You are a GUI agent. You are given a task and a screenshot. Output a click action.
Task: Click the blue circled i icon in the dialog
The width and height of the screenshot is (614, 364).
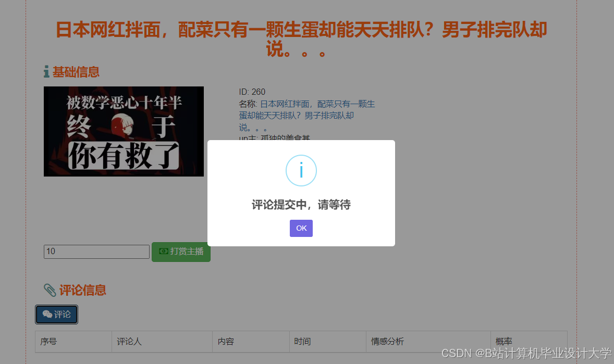pyautogui.click(x=301, y=170)
